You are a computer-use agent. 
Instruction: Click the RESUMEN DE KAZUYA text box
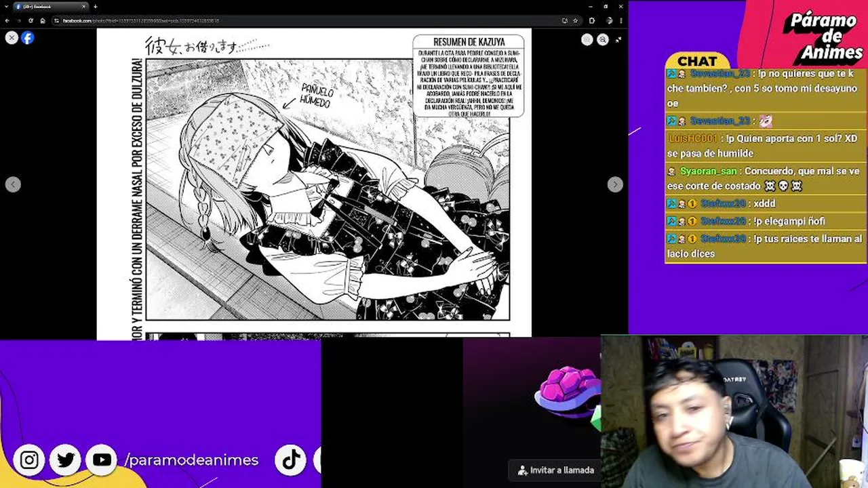tap(469, 76)
